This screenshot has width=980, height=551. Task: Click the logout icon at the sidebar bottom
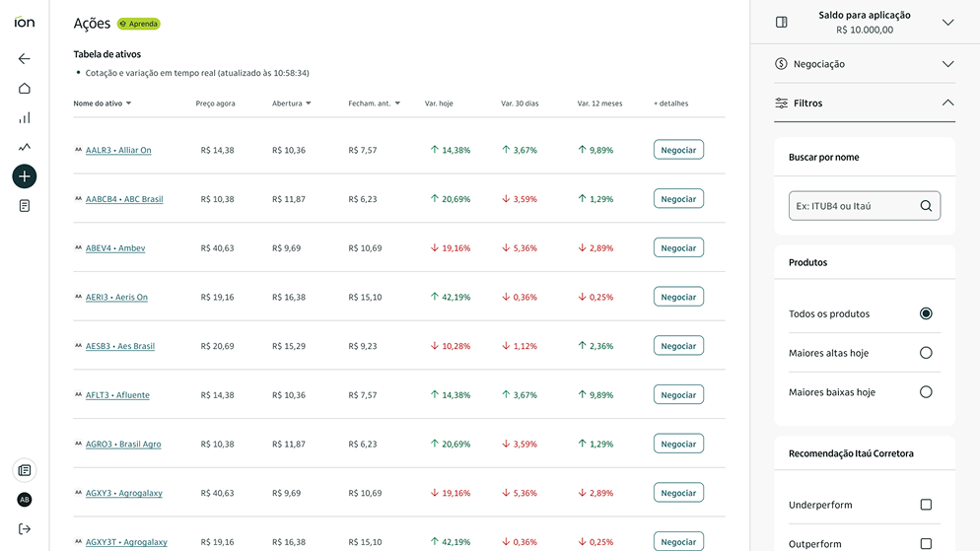pos(24,528)
